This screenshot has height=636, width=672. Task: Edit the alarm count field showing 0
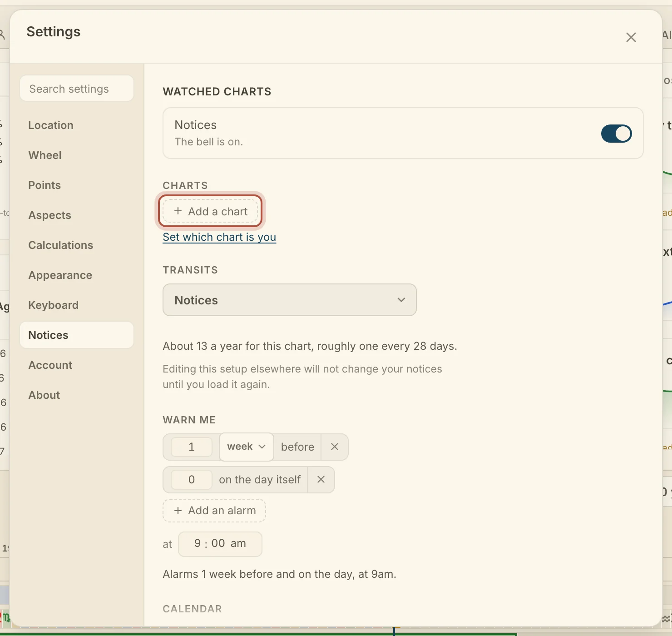coord(192,480)
